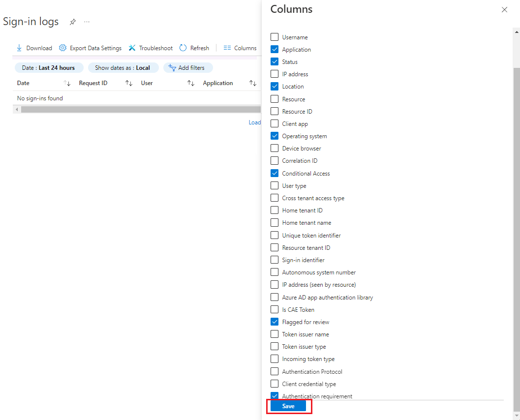The height and width of the screenshot is (420, 520).
Task: Click the Add filters funnel icon
Action: (x=172, y=68)
